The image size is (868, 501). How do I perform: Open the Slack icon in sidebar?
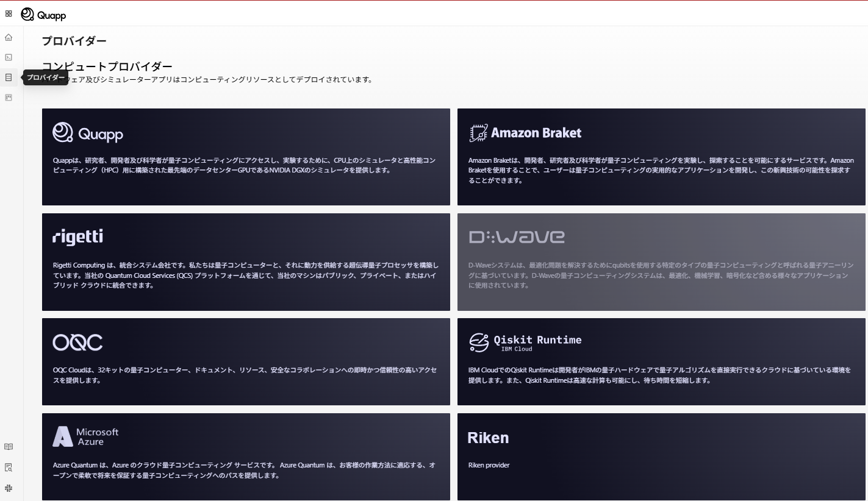(9, 488)
